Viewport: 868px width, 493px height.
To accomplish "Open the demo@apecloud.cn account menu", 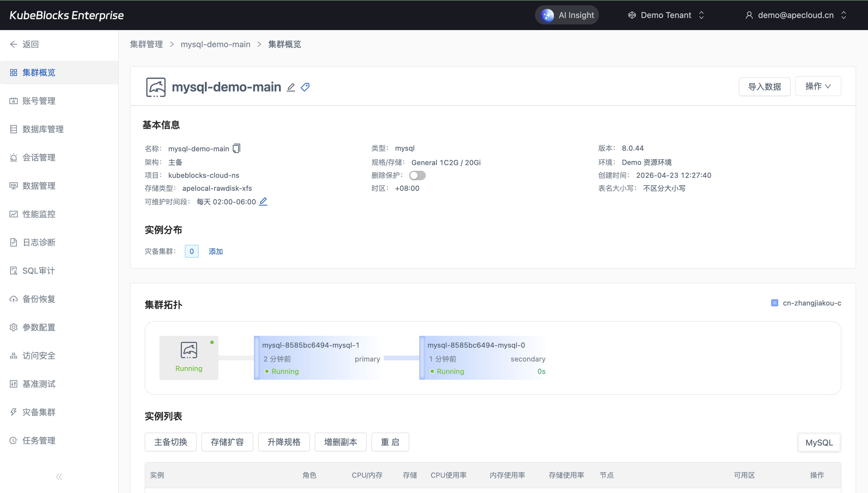I will point(795,15).
